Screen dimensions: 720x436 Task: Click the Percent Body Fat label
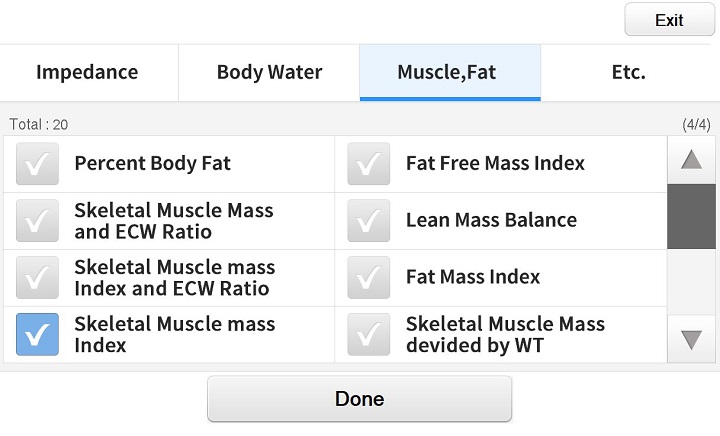(152, 164)
